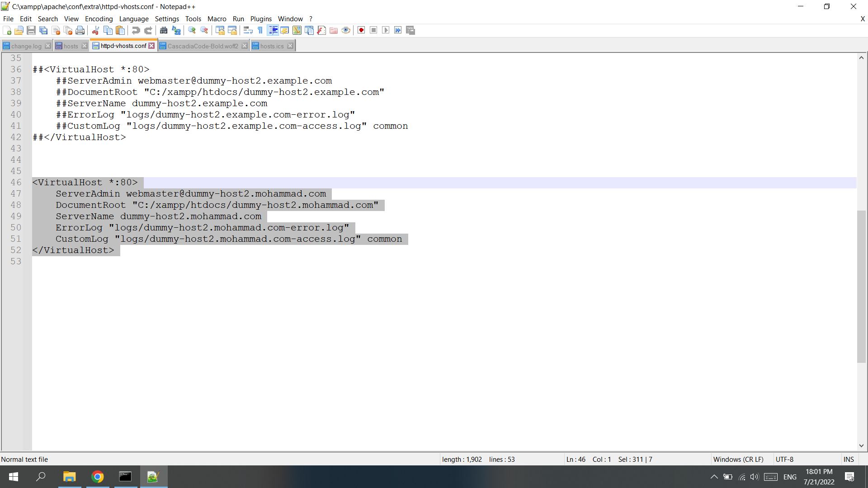This screenshot has height=488, width=868.
Task: Click the Print toolbar icon
Action: [x=80, y=30]
